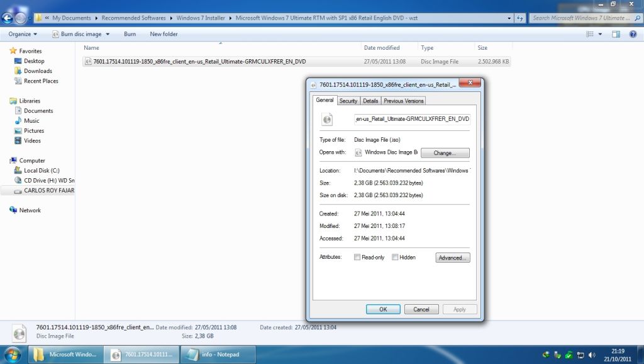Select the disc image file window on taskbar
The image size is (644, 364).
pyautogui.click(x=142, y=354)
